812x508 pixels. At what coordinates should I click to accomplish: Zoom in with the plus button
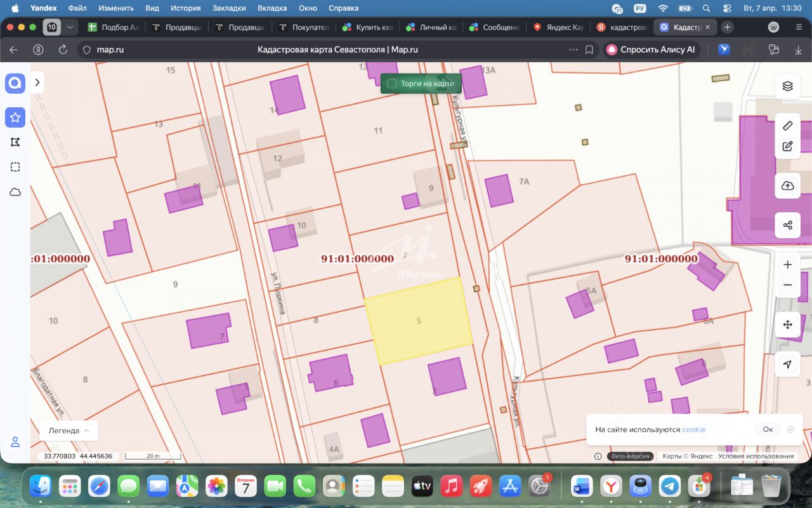(787, 264)
